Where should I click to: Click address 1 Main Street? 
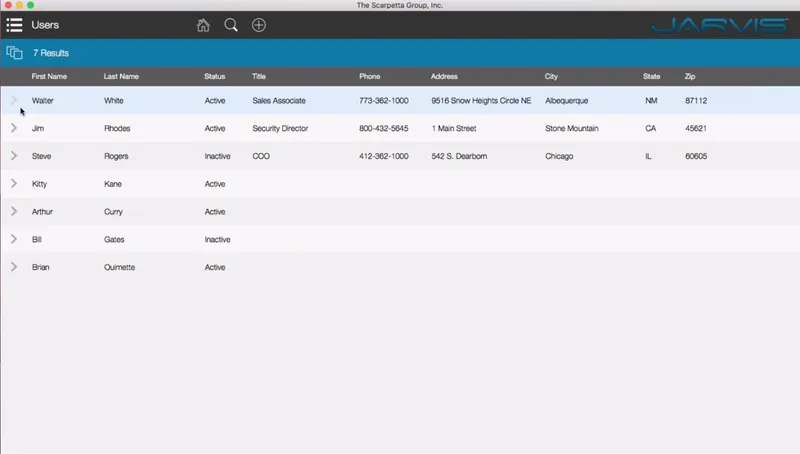(454, 128)
